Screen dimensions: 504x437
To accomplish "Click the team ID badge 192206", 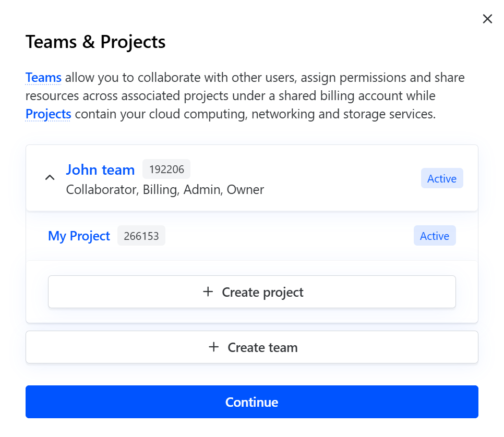I will pos(166,169).
